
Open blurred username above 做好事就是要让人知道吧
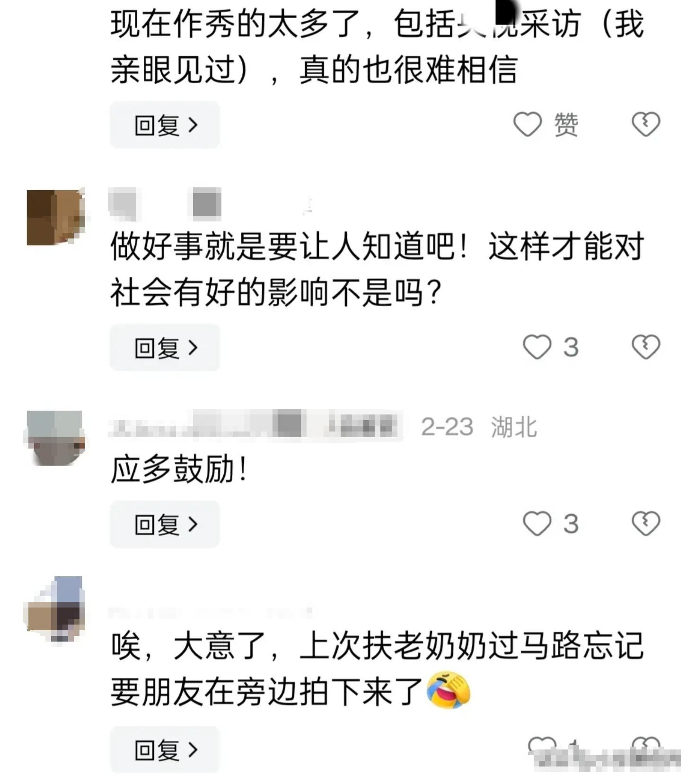pos(166,204)
